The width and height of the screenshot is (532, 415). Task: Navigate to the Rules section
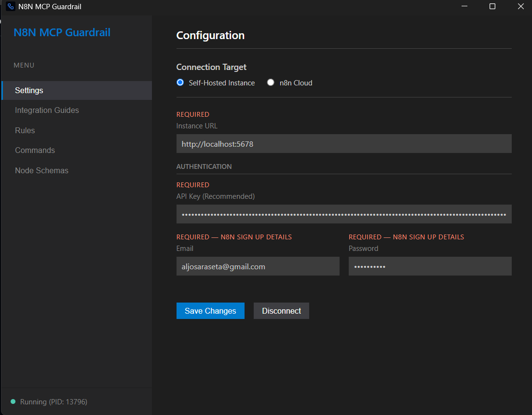(x=25, y=130)
